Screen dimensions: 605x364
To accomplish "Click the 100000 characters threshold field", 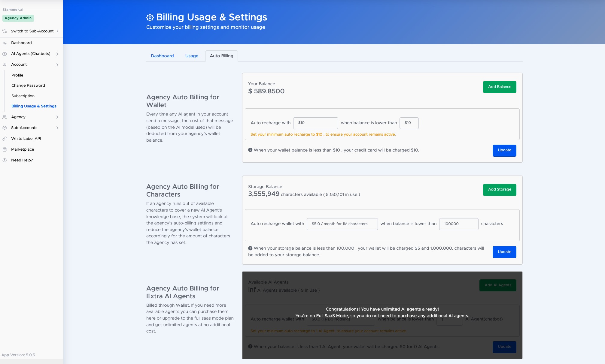I will pyautogui.click(x=458, y=224).
